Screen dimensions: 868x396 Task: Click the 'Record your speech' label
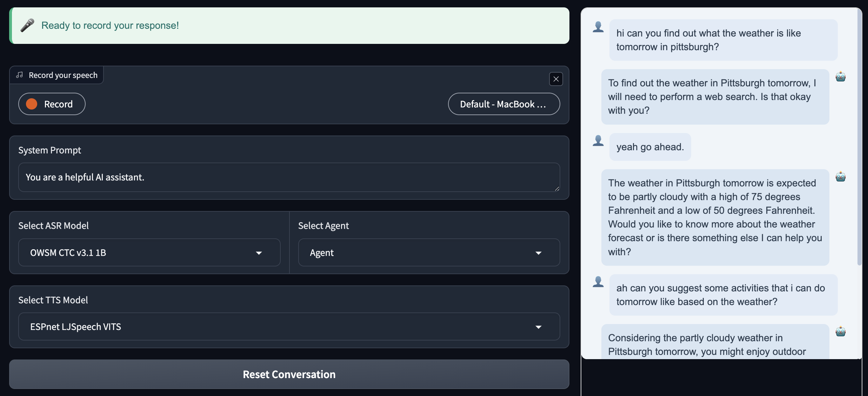point(63,75)
